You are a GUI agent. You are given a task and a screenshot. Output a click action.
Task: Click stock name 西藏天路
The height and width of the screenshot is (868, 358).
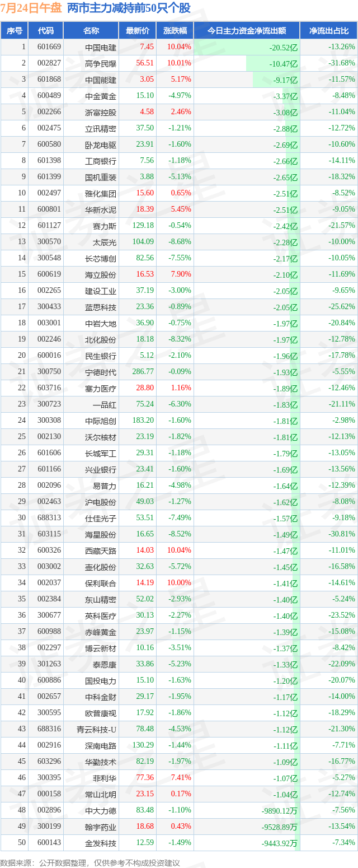(101, 550)
